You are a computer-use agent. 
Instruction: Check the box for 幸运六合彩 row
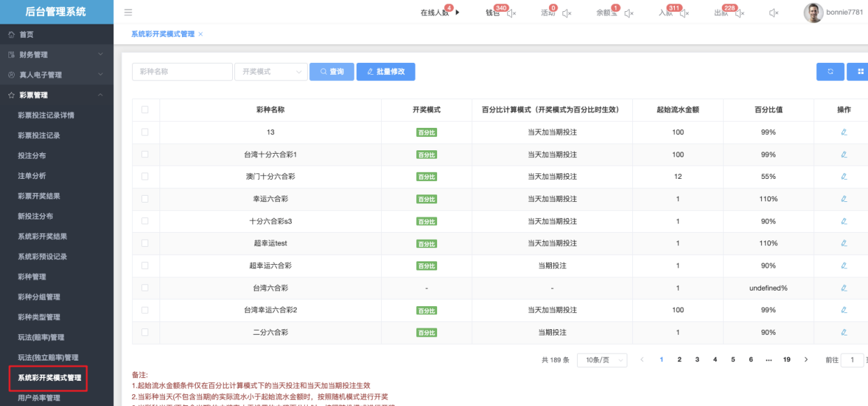[145, 199]
